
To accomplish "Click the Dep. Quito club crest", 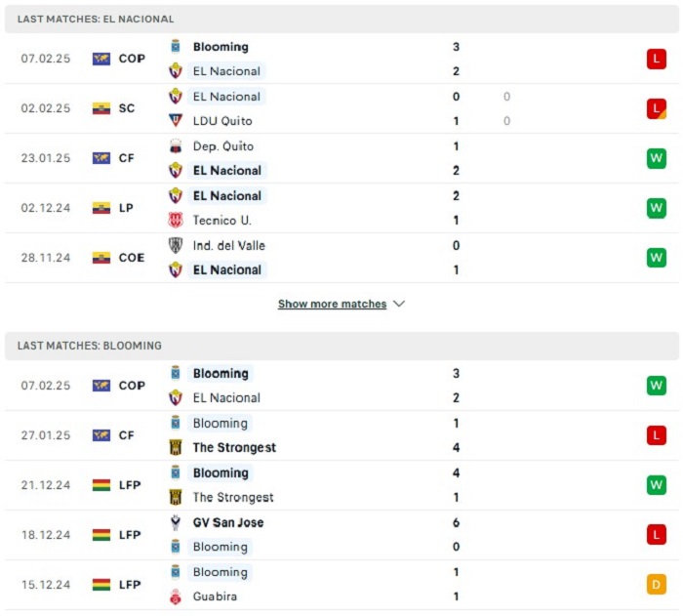I will 176,146.
